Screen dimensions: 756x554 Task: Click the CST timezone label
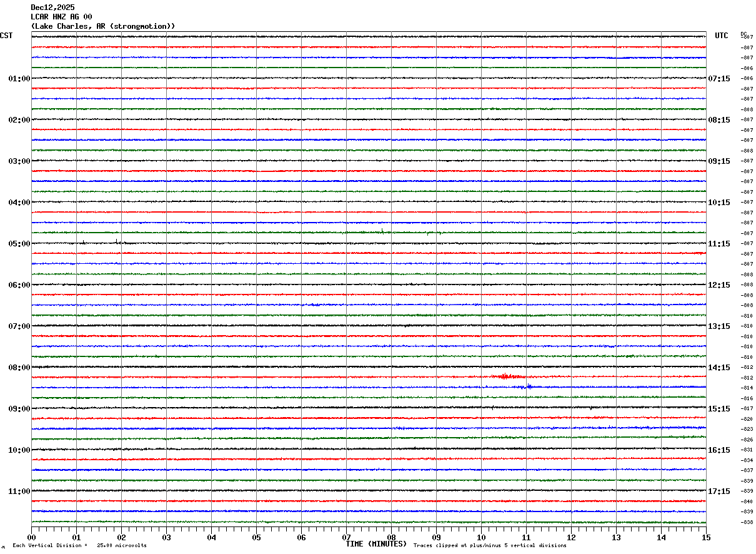pyautogui.click(x=6, y=36)
